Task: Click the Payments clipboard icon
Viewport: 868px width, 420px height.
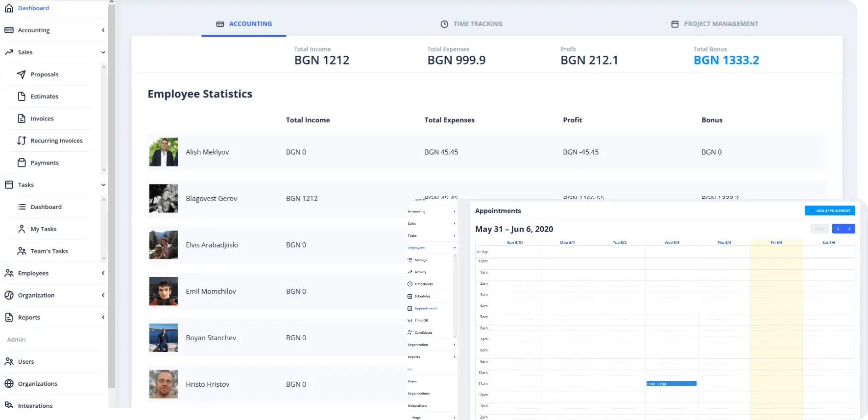Action: coord(22,163)
